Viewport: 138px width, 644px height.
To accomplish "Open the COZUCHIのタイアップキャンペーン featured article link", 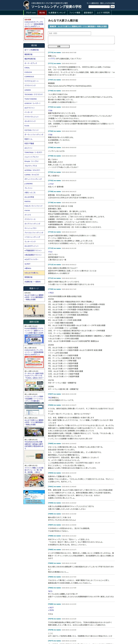I will pos(34,24).
